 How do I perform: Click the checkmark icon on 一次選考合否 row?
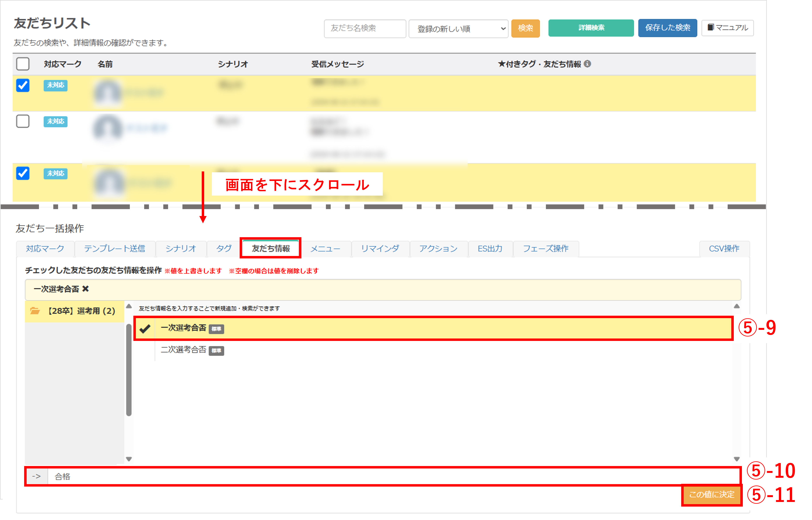coord(145,329)
